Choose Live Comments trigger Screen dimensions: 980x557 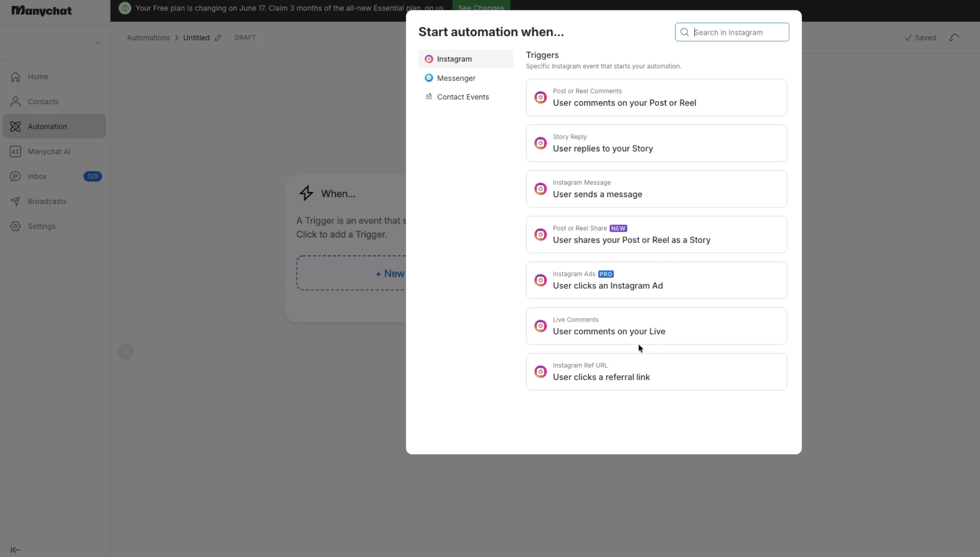(x=656, y=326)
